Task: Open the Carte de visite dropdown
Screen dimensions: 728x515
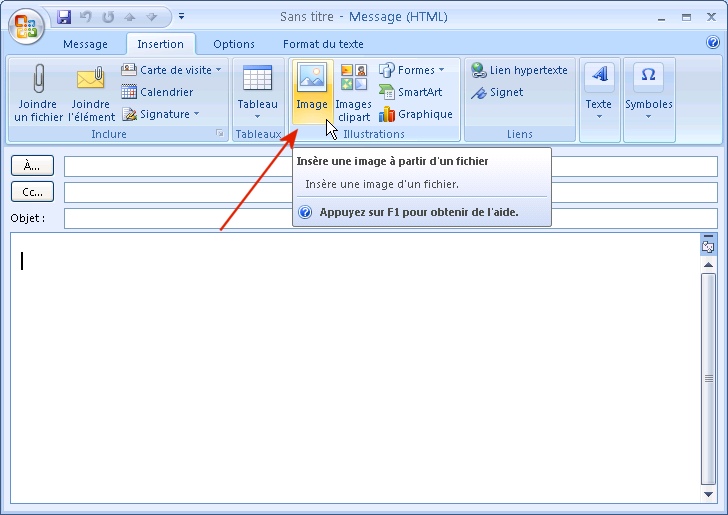Action: pyautogui.click(x=171, y=70)
